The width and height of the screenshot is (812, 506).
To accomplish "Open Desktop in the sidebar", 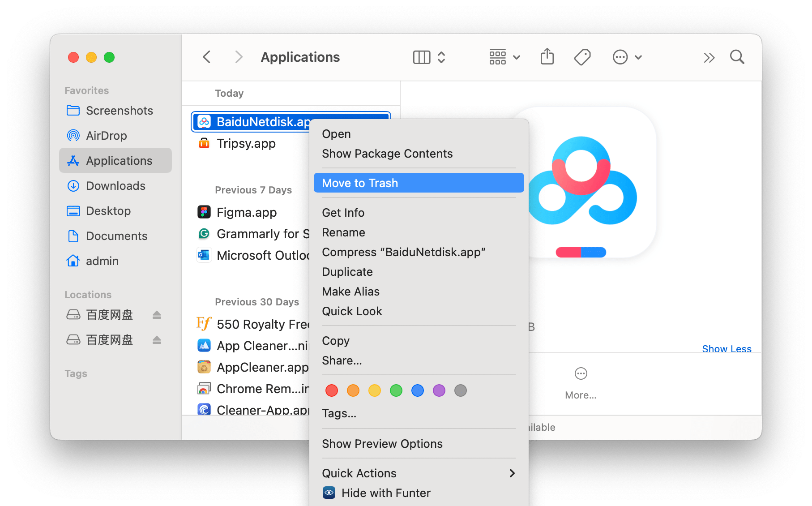I will pos(115,211).
